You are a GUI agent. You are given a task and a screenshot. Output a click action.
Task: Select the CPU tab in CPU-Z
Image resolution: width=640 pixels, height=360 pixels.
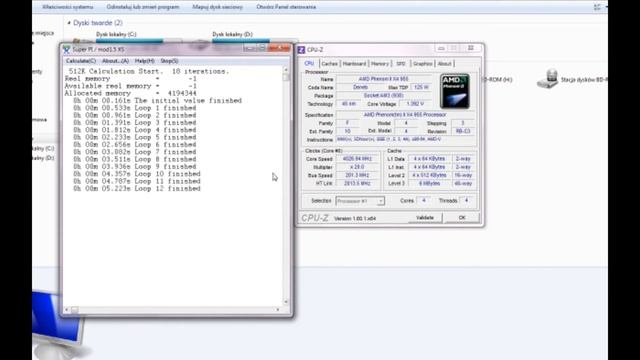coord(309,64)
